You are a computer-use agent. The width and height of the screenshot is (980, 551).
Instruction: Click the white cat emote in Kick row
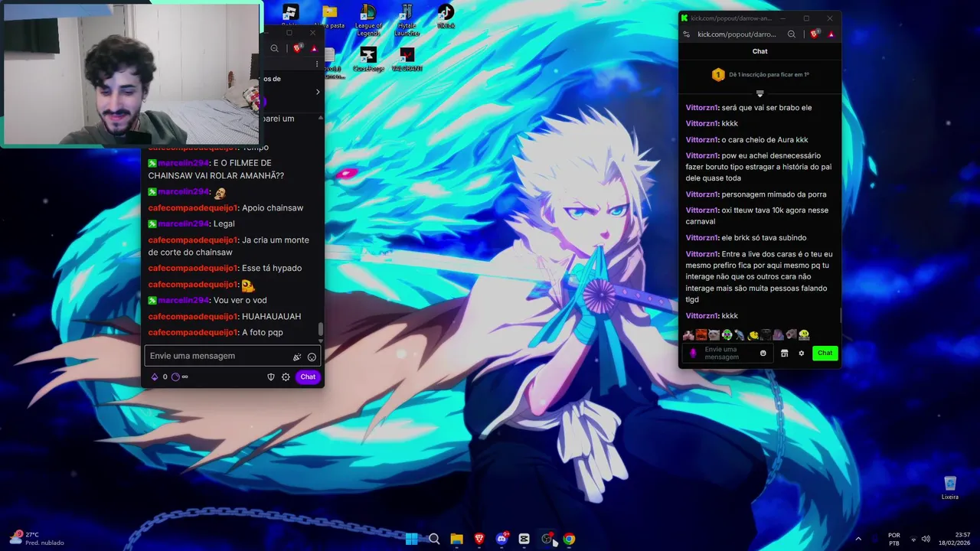point(714,335)
